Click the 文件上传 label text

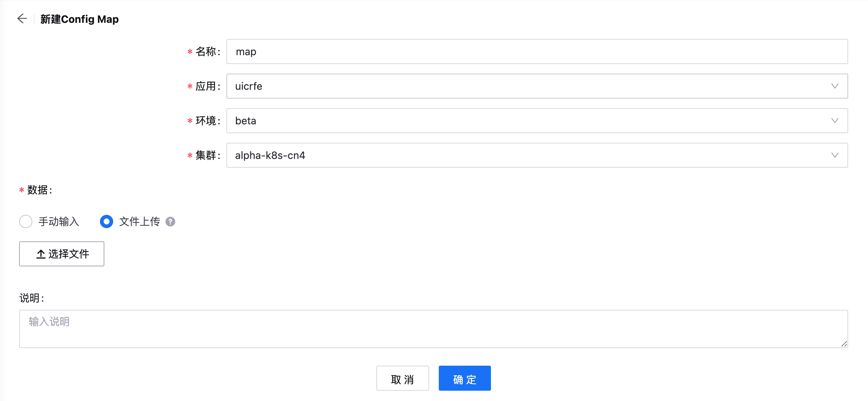coord(140,221)
